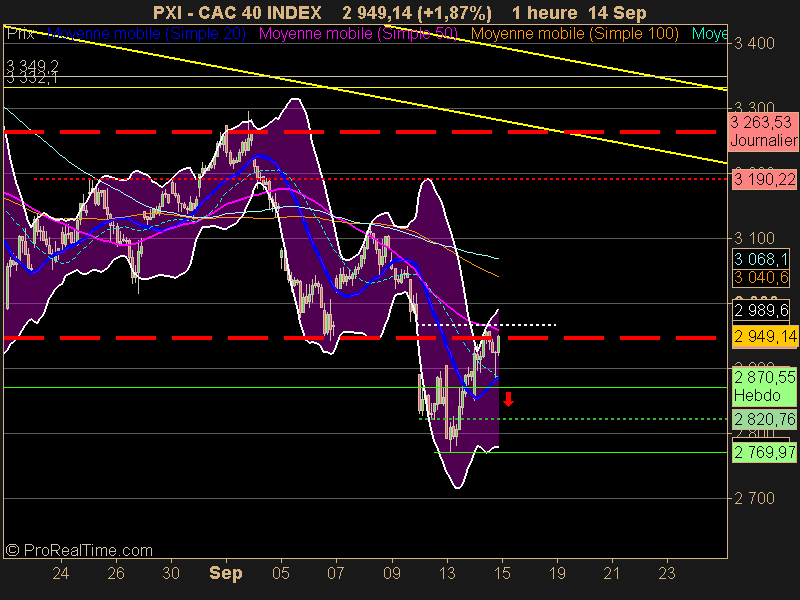Select the Prix legend label
The width and height of the screenshot is (800, 600).
point(20,34)
